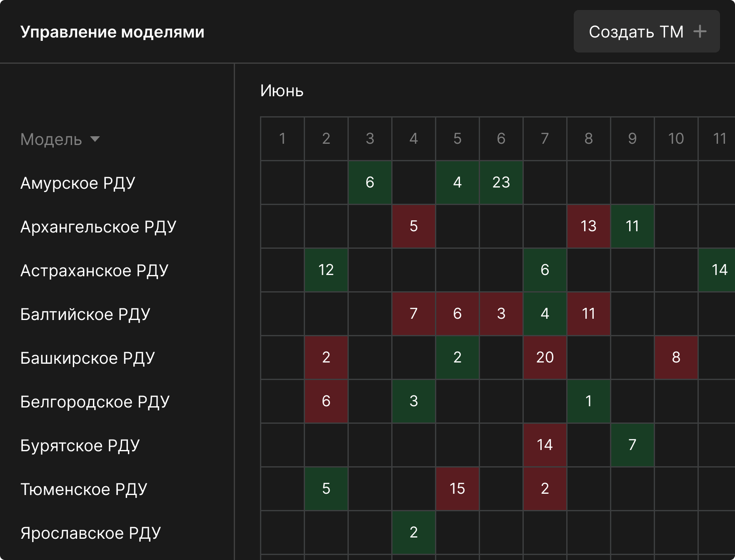The image size is (735, 560).
Task: Select the Амурское РДУ row label
Action: tap(78, 183)
